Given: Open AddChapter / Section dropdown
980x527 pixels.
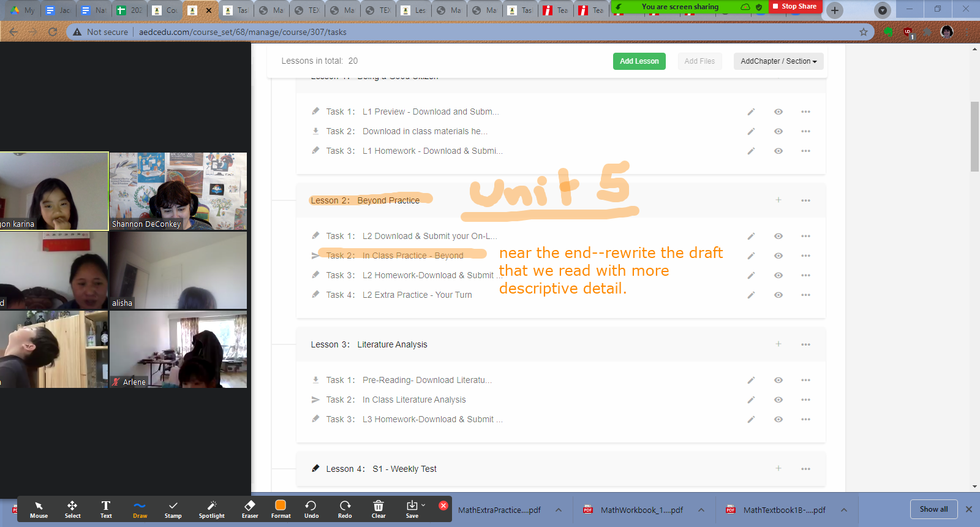Looking at the screenshot, I should [778, 61].
